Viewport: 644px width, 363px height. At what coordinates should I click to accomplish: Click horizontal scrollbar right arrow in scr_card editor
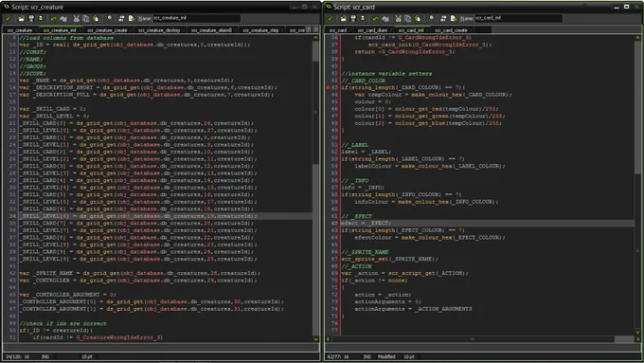(x=637, y=339)
